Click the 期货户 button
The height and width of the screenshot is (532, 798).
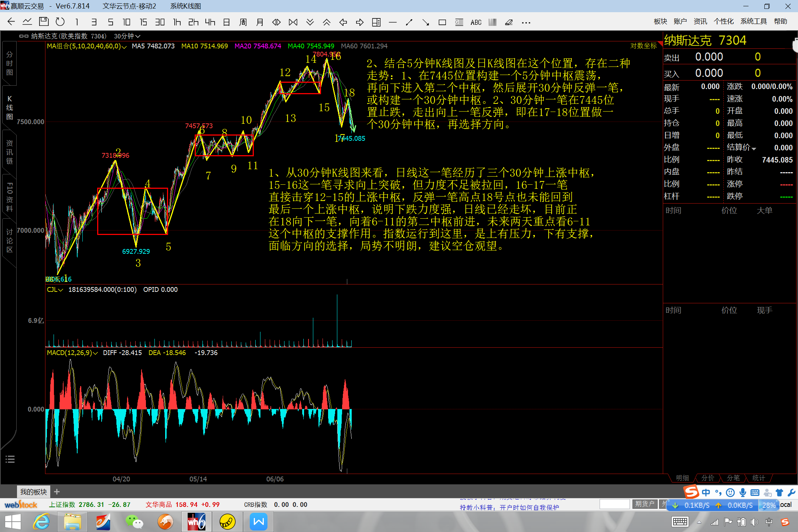(645, 504)
